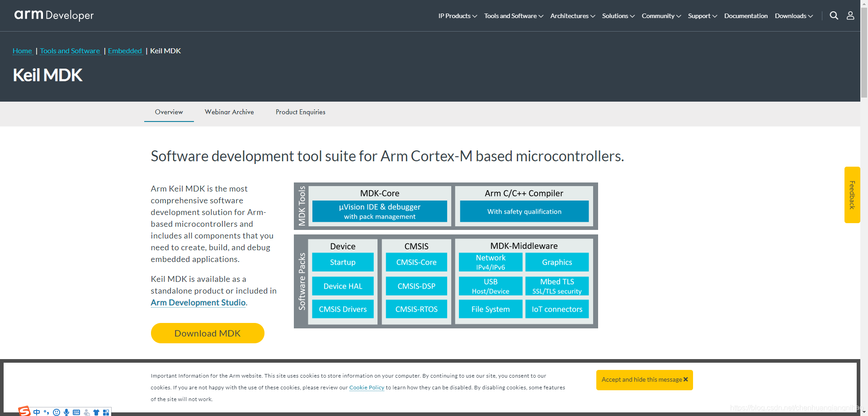Screen dimensions: 868x416
Task: Click the page vertical scrollbar thumb
Action: click(x=864, y=52)
